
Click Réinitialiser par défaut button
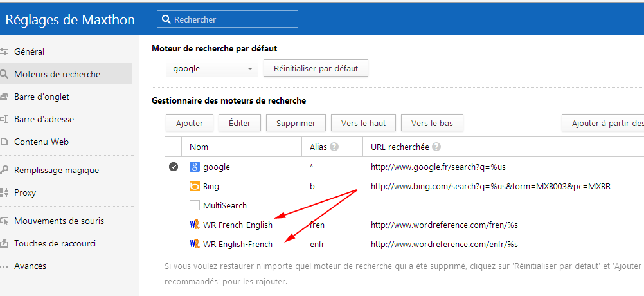coord(316,68)
